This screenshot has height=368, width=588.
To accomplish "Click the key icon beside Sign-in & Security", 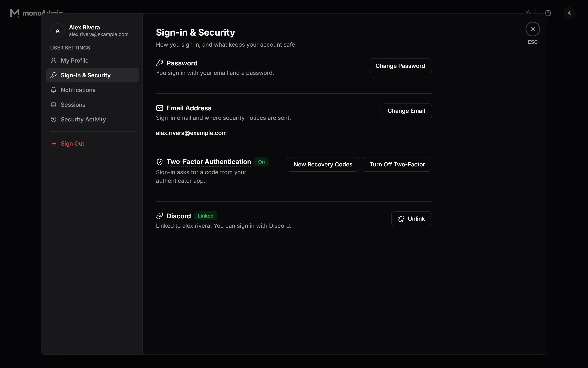I will point(53,75).
